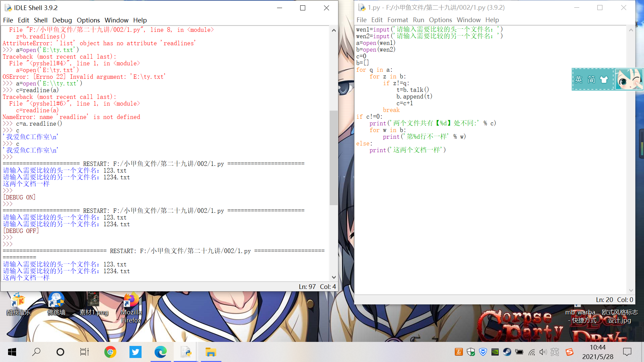The image size is (644, 362).
Task: Open Mozilla Firefox desktop shortcut
Action: tap(131, 308)
